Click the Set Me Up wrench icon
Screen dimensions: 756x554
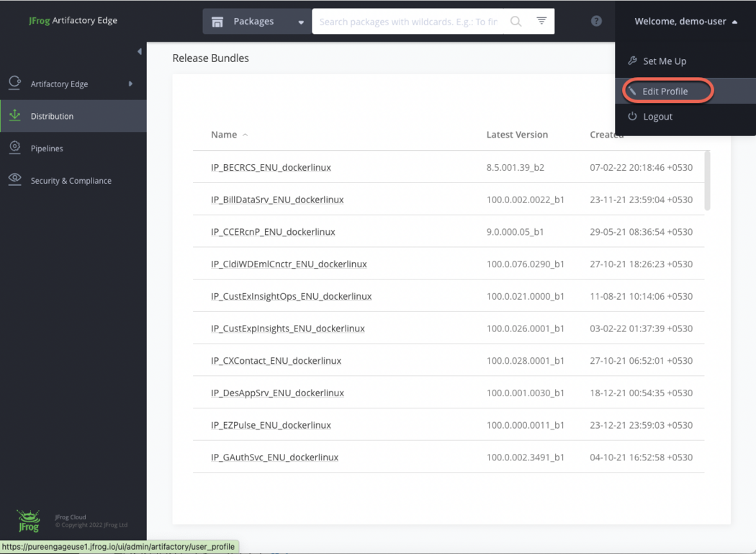632,61
